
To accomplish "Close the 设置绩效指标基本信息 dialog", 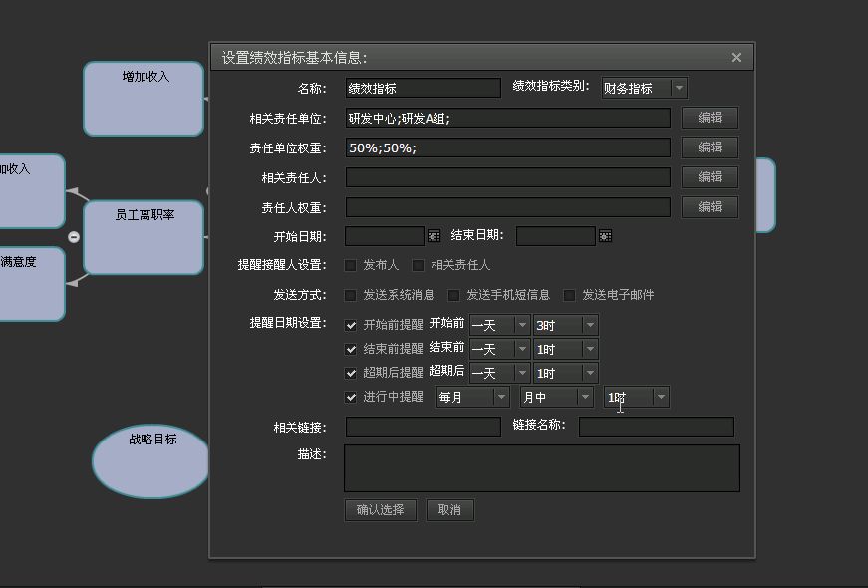I will 736,58.
